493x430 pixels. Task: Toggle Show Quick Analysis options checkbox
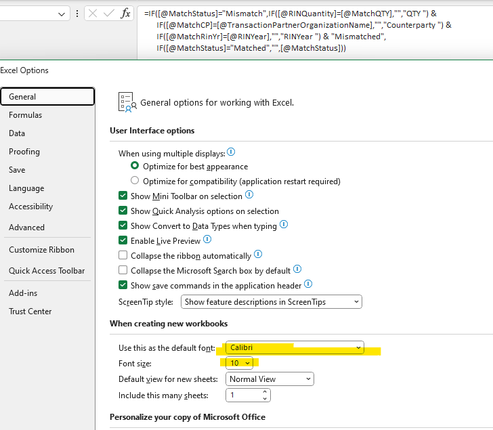tap(123, 210)
